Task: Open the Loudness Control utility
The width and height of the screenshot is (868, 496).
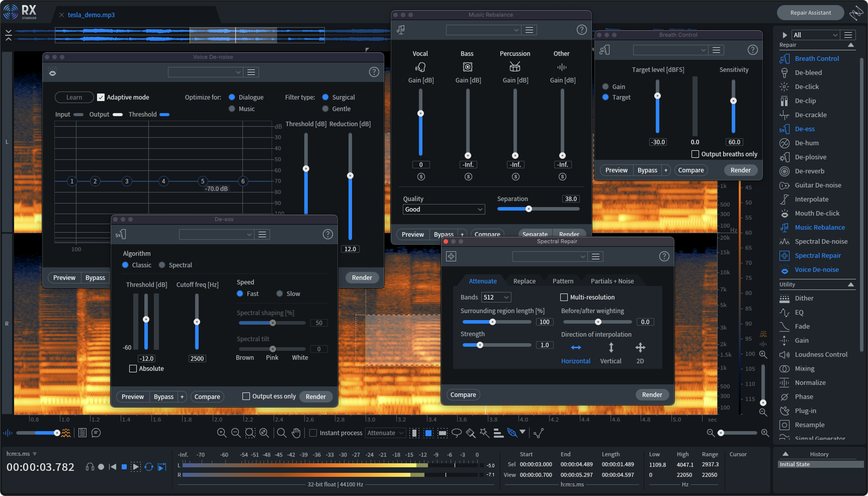Action: (821, 354)
